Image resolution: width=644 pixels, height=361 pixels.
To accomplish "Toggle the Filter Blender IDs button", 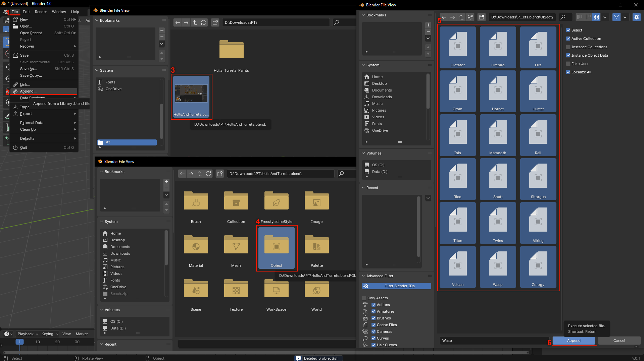I will click(x=397, y=286).
